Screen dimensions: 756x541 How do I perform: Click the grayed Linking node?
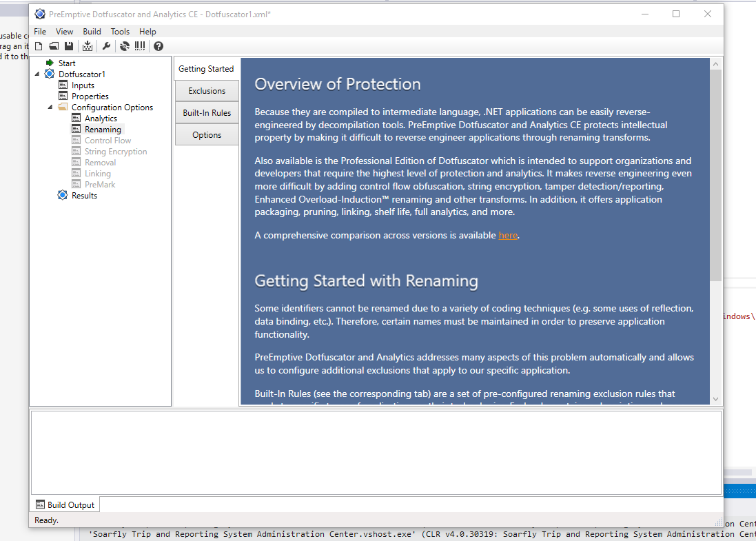point(98,174)
